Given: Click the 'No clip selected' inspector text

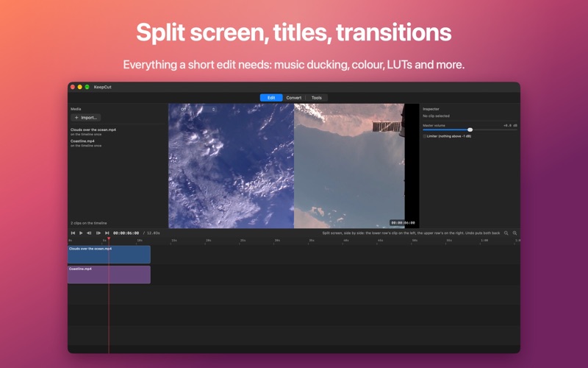Looking at the screenshot, I should coord(436,116).
